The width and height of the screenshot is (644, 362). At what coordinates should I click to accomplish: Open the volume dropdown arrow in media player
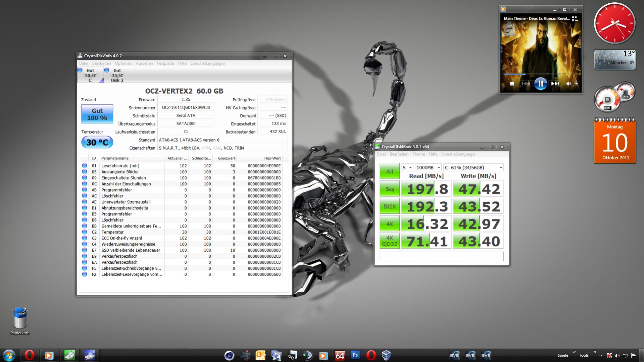pos(576,84)
